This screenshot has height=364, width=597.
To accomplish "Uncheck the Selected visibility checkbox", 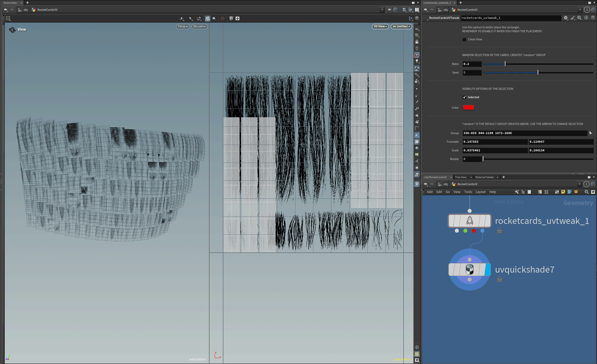I will pos(464,97).
